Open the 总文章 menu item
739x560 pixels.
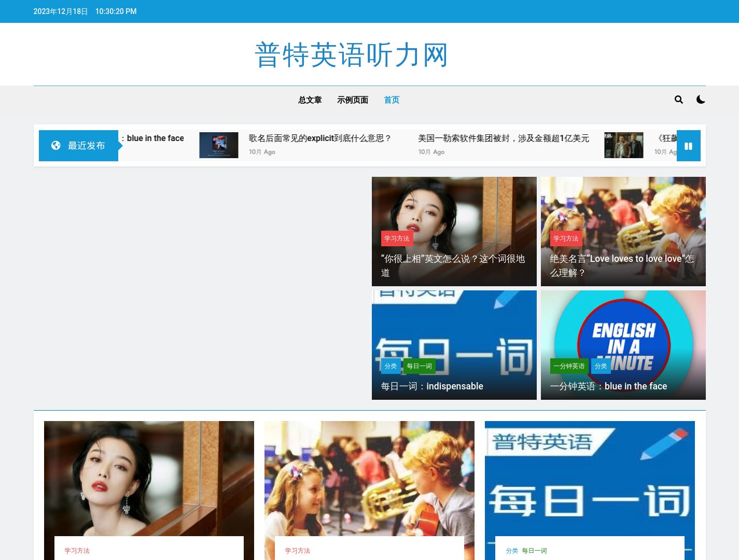pyautogui.click(x=310, y=100)
